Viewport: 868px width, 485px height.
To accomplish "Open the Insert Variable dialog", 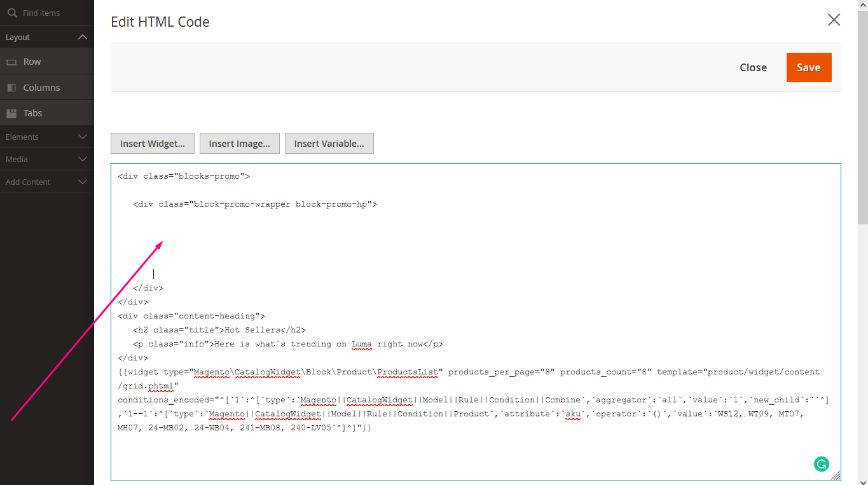I will (x=329, y=143).
